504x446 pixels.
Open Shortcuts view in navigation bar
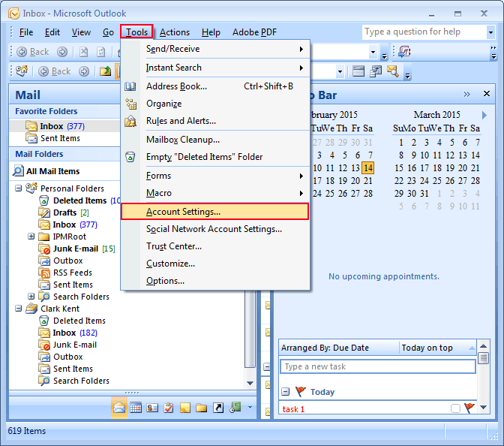pyautogui.click(x=218, y=408)
